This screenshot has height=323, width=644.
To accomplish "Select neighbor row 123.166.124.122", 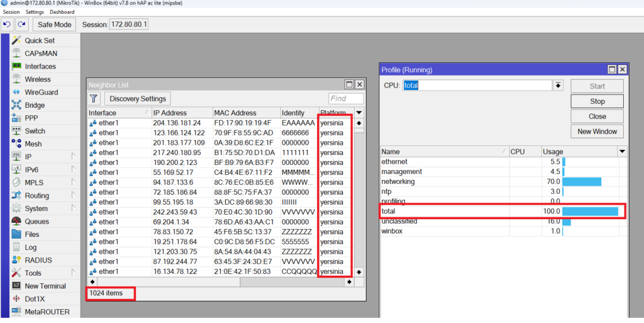I will 221,133.
